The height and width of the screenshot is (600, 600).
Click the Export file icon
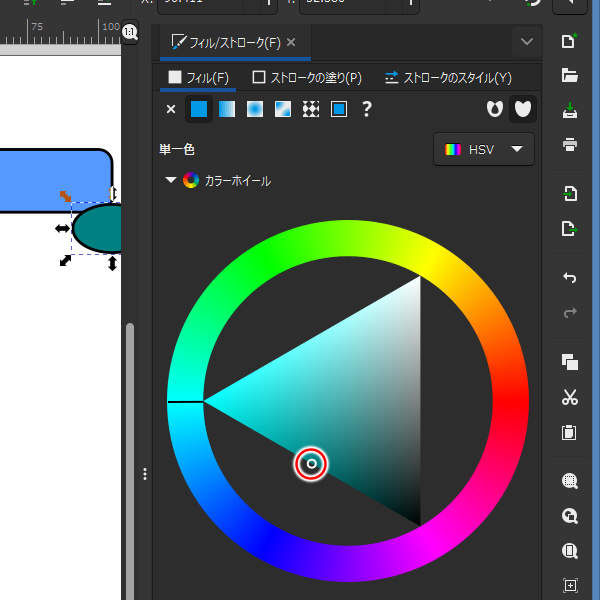click(570, 229)
